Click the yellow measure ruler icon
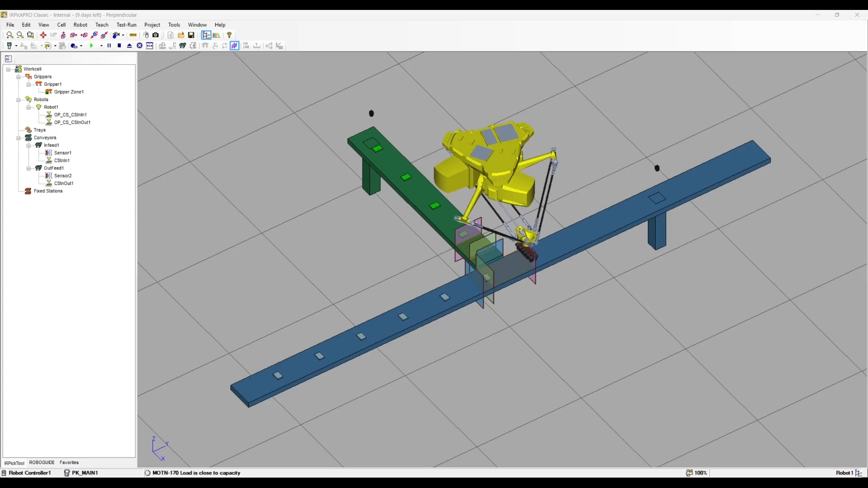868x488 pixels. point(133,35)
